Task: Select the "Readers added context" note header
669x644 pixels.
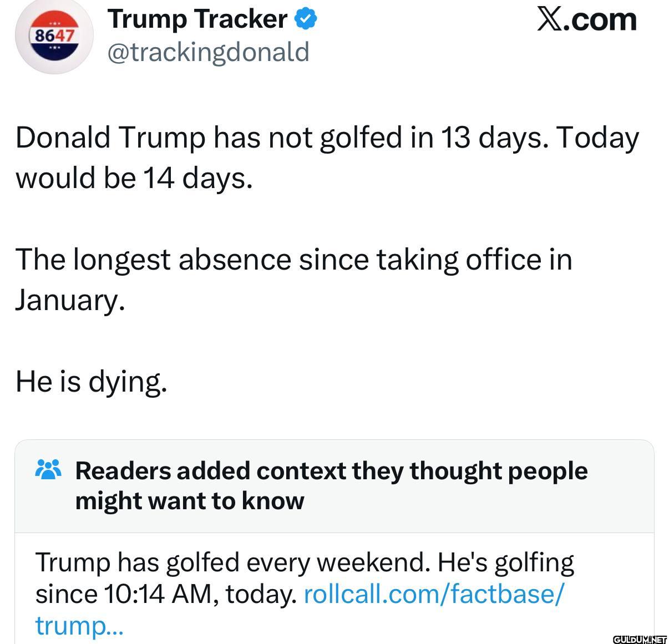Action: 331,471
